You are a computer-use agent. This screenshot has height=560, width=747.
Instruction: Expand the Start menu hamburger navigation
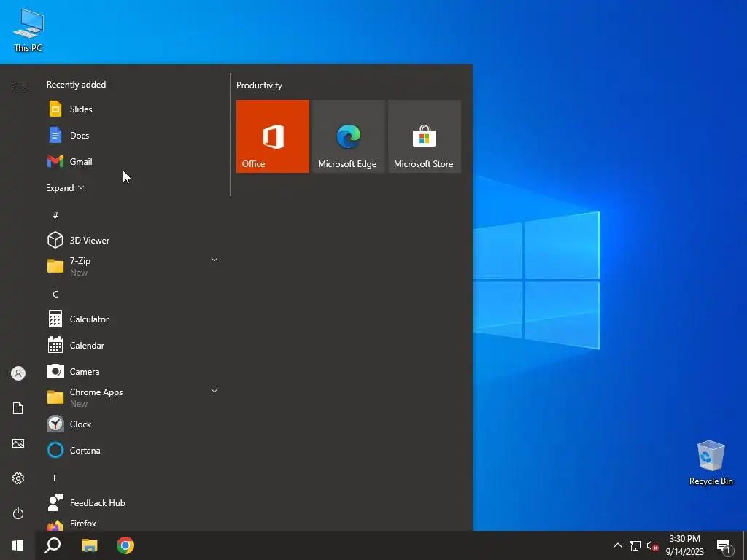point(18,85)
